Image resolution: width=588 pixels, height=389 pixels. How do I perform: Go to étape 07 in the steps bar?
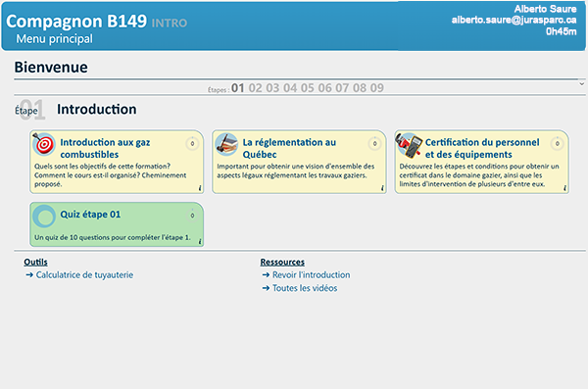click(x=342, y=88)
